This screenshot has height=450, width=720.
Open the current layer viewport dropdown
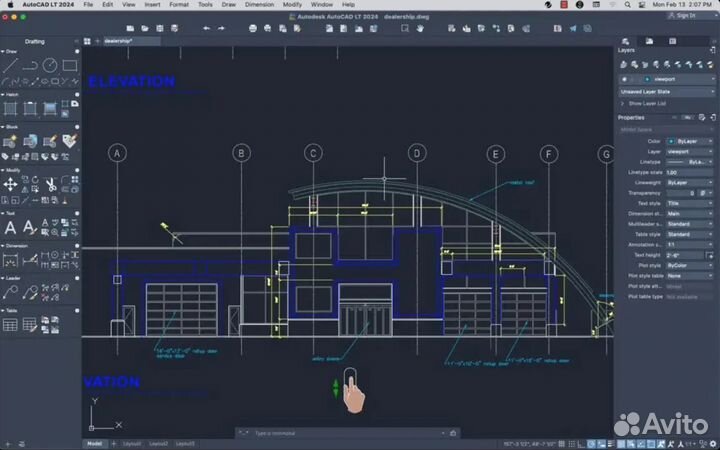point(667,79)
